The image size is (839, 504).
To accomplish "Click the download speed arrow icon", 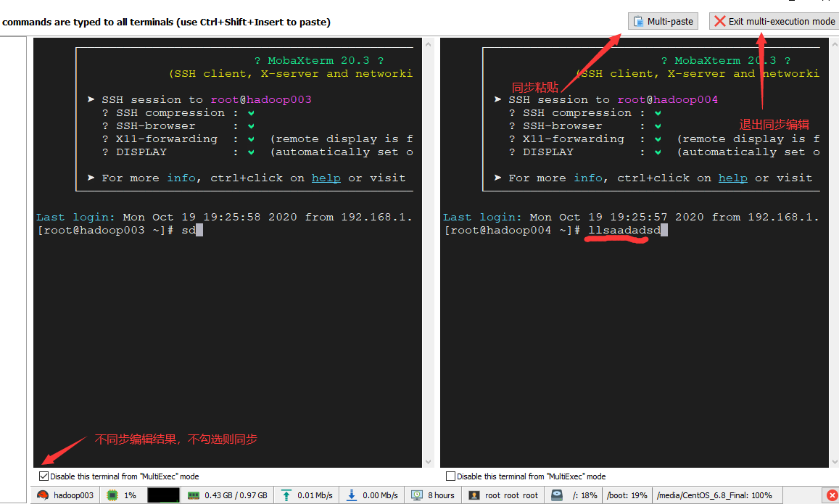I will coord(352,495).
